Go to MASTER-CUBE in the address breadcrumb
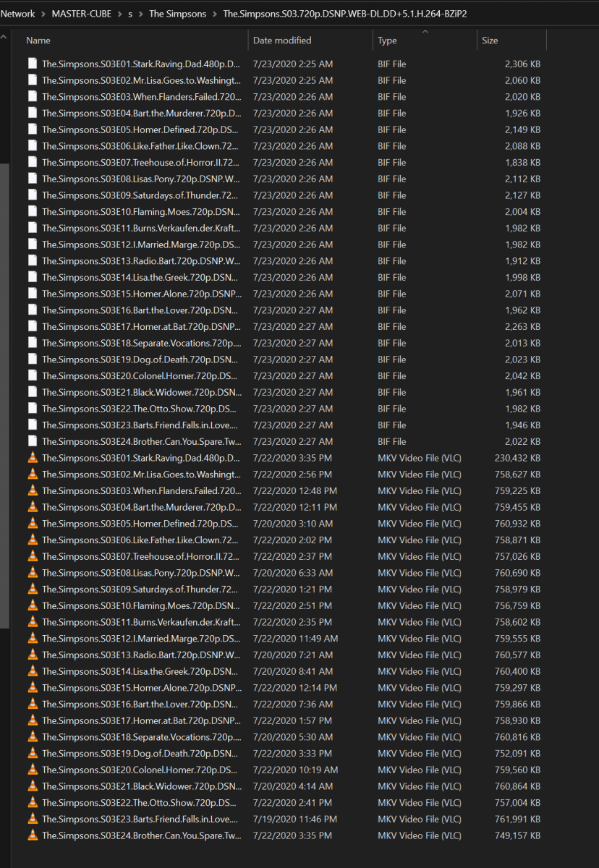Viewport: 599px width, 868px height. click(82, 14)
